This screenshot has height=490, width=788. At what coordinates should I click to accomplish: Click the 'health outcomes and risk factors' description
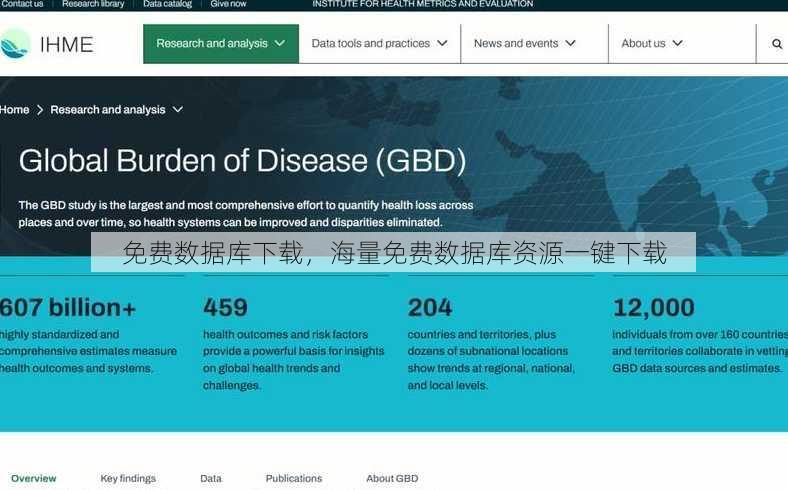[x=285, y=334]
